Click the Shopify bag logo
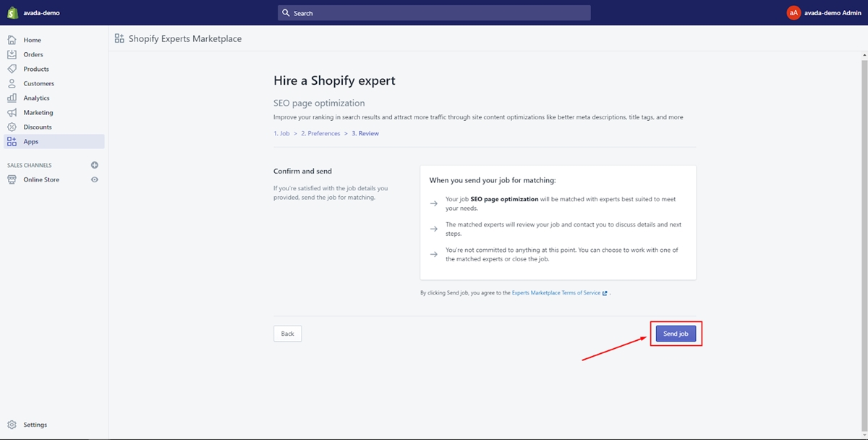Screen dimensions: 868x440 click(12, 12)
